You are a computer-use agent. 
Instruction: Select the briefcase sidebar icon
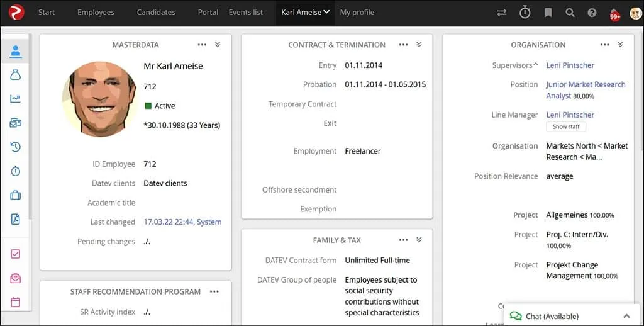(16, 195)
